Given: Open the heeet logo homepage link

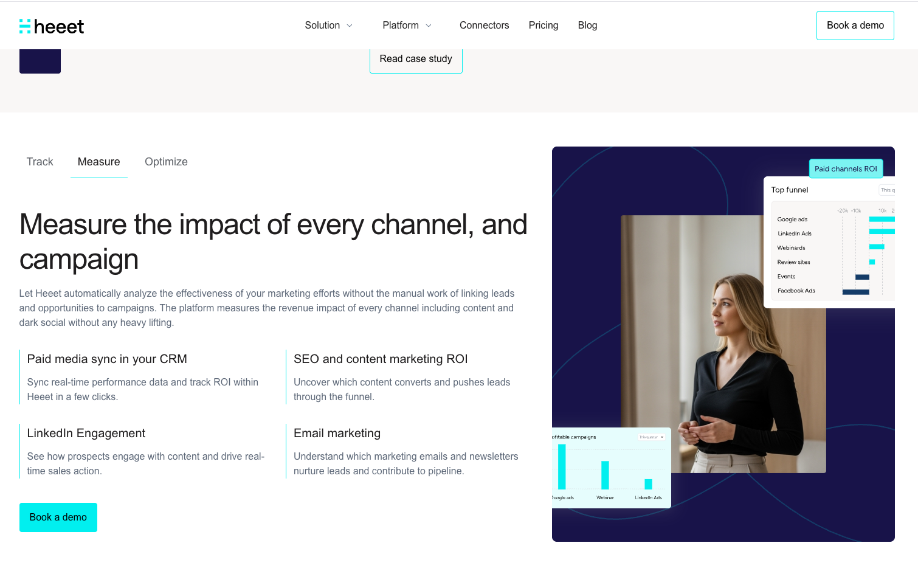Looking at the screenshot, I should [52, 26].
